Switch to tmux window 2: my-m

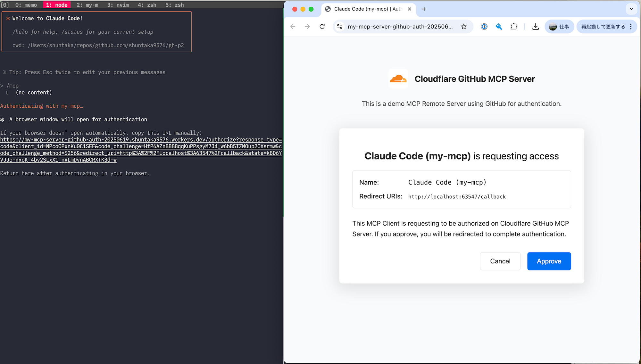point(87,5)
